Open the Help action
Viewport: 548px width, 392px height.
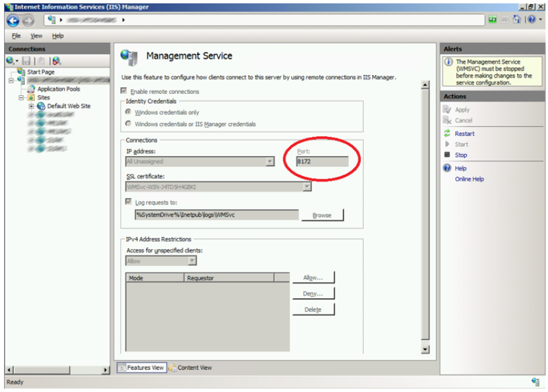click(460, 168)
